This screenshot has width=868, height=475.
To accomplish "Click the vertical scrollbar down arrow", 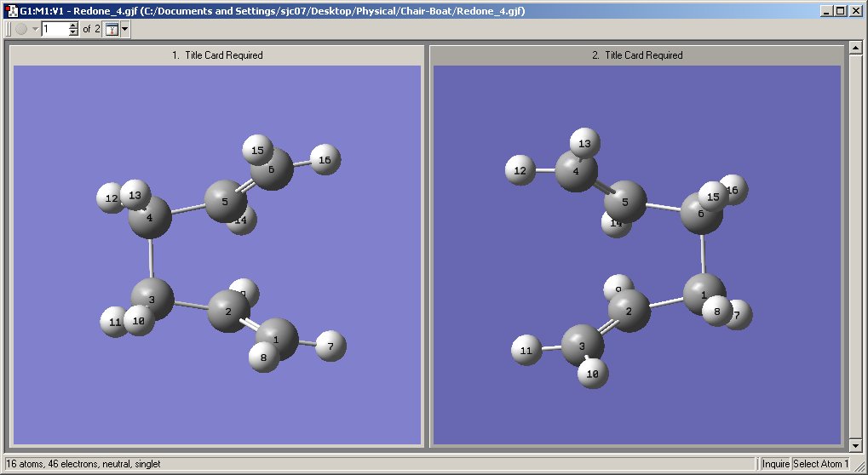I will point(856,444).
